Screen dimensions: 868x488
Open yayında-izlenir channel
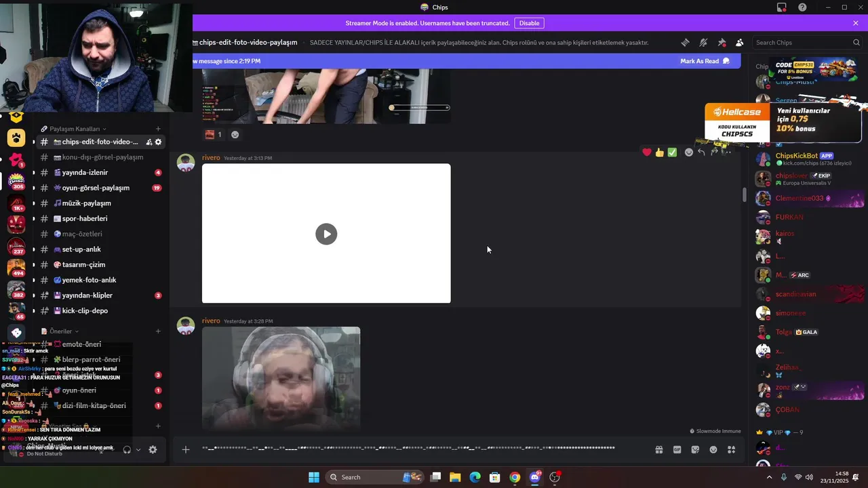coord(100,173)
